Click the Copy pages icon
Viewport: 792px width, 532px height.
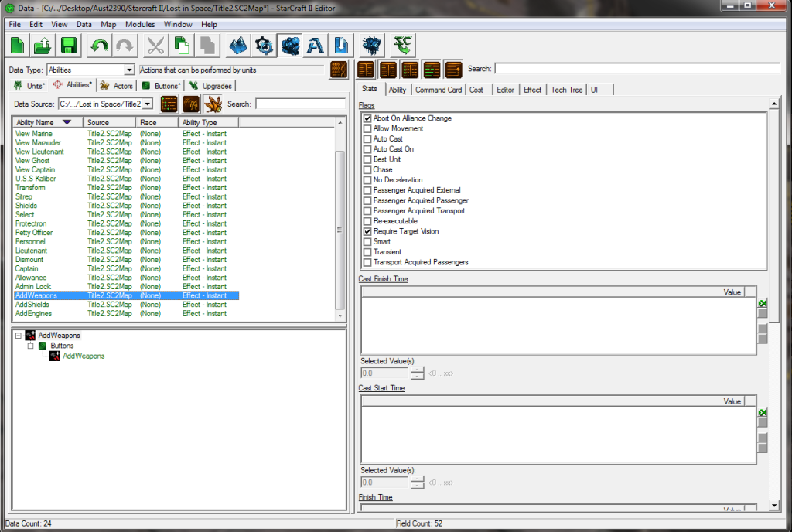tap(181, 46)
